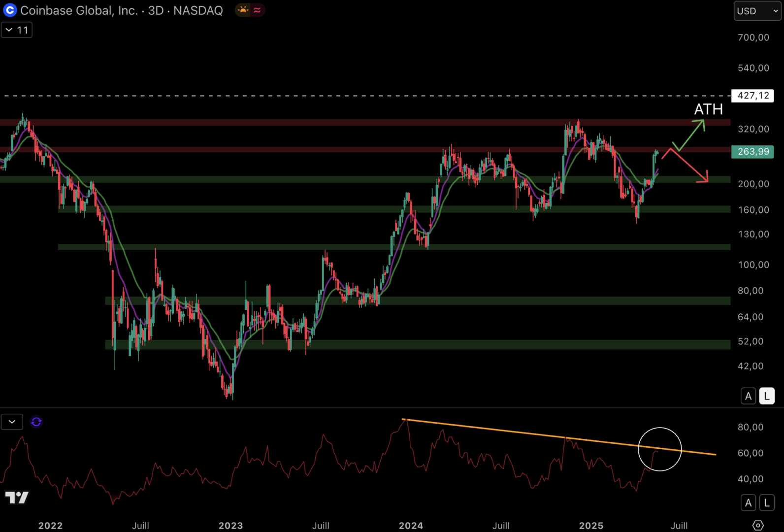The image size is (784, 532).
Task: Select the 427,12 dashed line price label
Action: tap(753, 96)
